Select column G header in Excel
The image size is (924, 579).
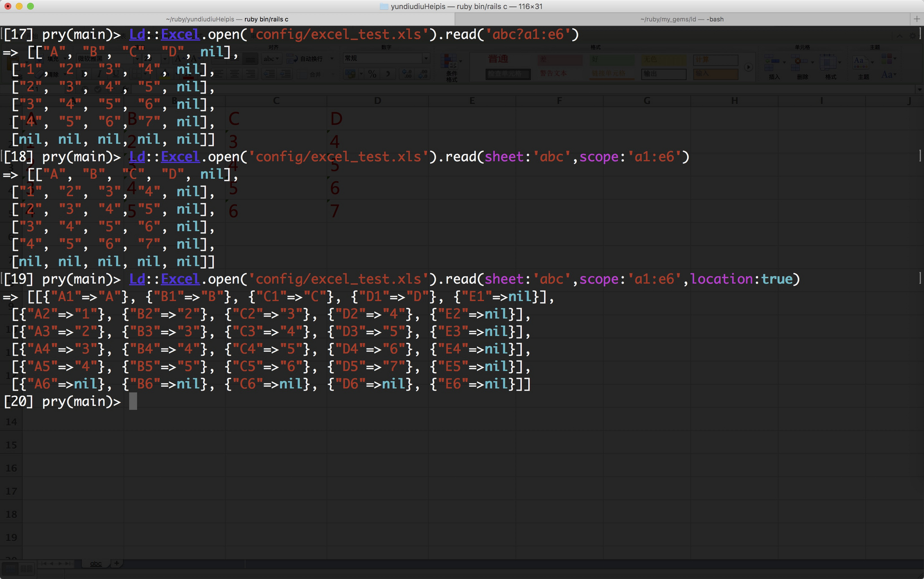(x=647, y=101)
